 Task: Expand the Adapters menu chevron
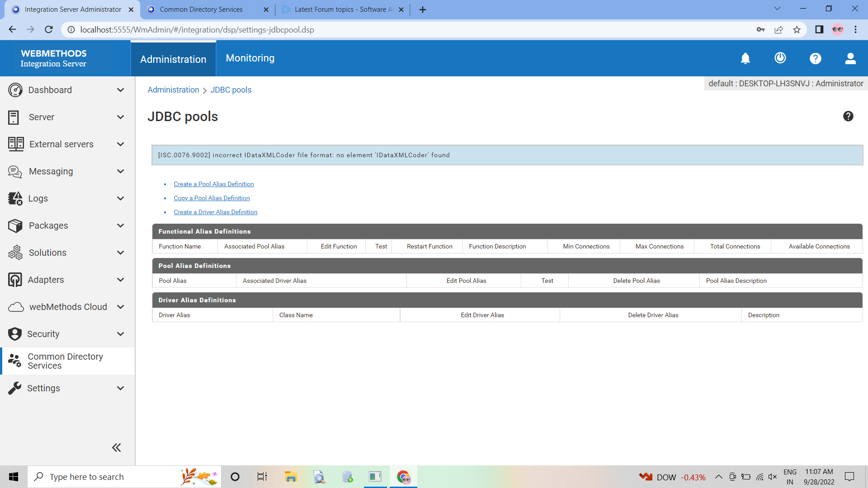pos(120,280)
